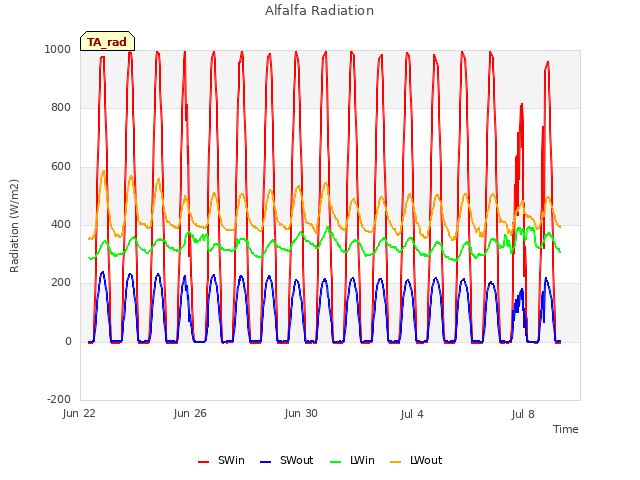Click the Jun 30 x-axis tick label
Viewport: 640px width, 480px height.
301,413
